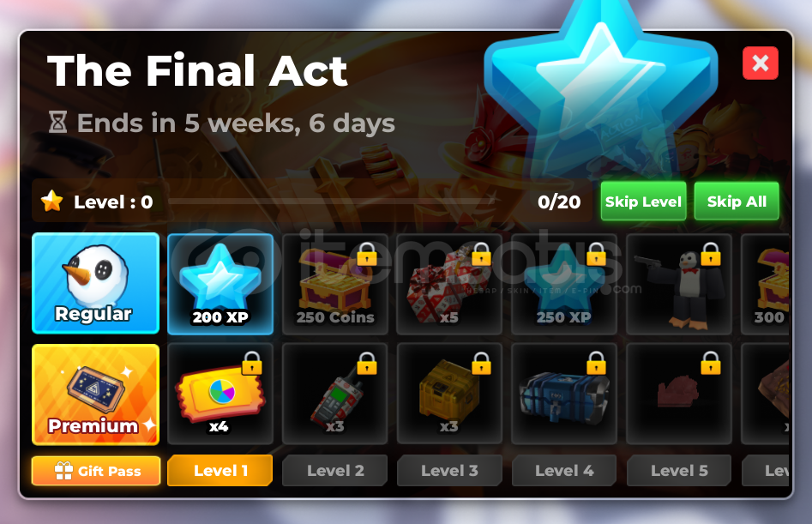
Task: Click the locked walkie-talkie x3 reward
Action: click(x=335, y=394)
